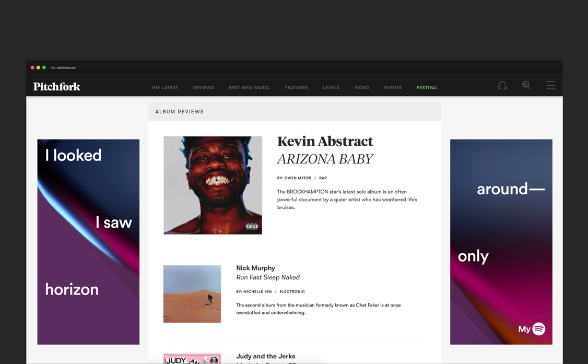Open the Levels nav item
This screenshot has height=364, width=588.
coord(331,88)
